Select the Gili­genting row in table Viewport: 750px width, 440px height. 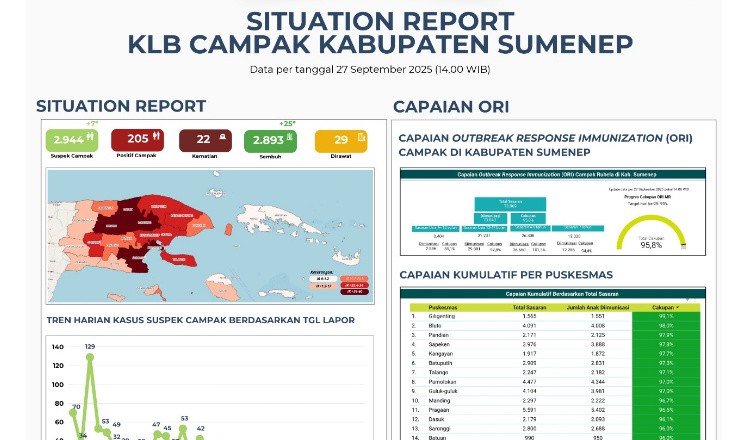pos(442,316)
